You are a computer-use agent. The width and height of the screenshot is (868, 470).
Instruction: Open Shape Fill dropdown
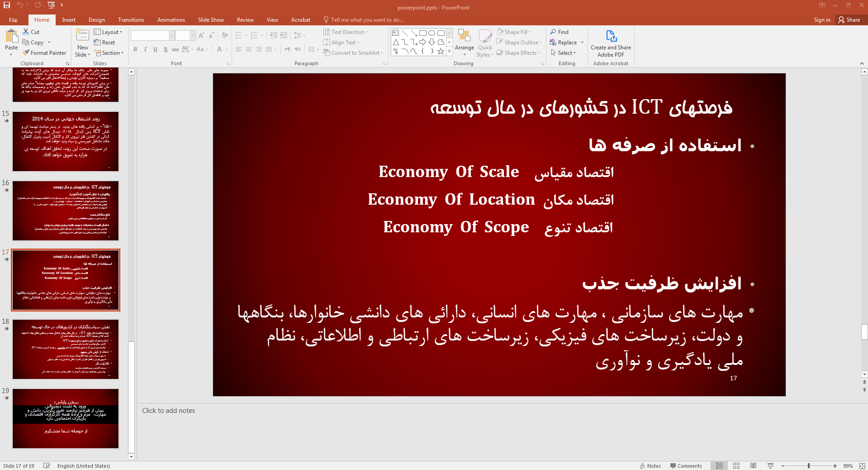(x=514, y=32)
